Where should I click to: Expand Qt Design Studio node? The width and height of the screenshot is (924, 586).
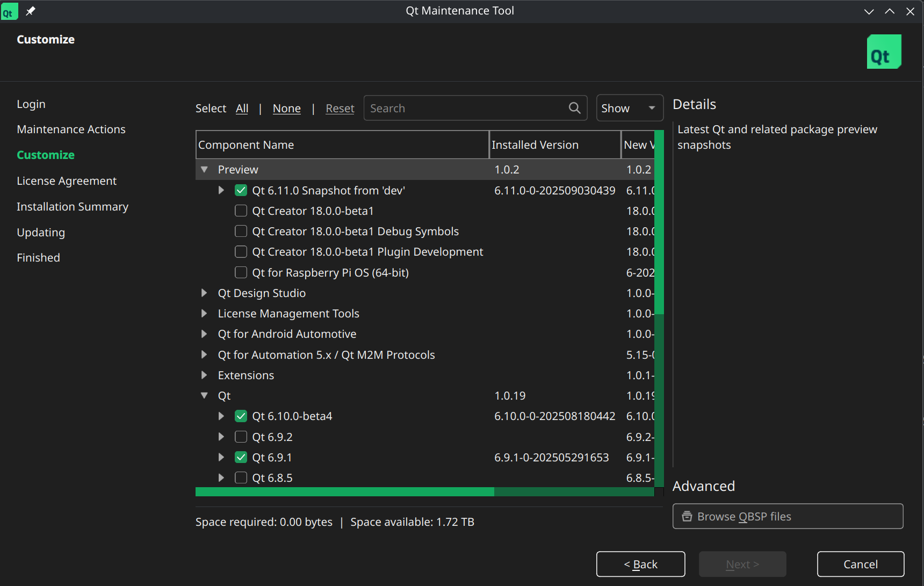pos(204,293)
